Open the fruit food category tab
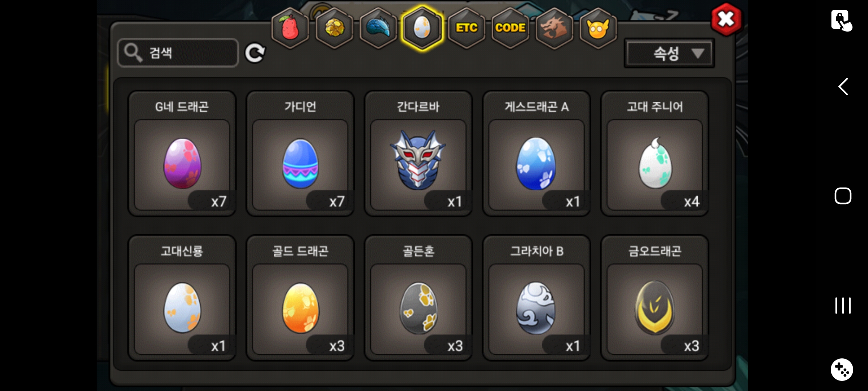 click(290, 28)
